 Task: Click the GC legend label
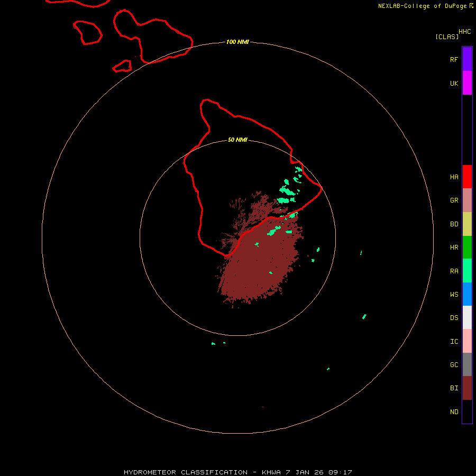click(454, 364)
